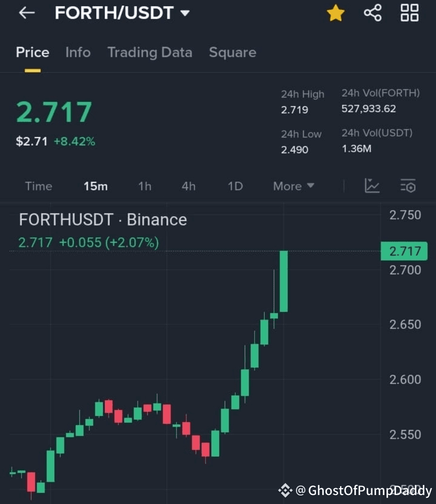Open the Square tab

pos(233,53)
